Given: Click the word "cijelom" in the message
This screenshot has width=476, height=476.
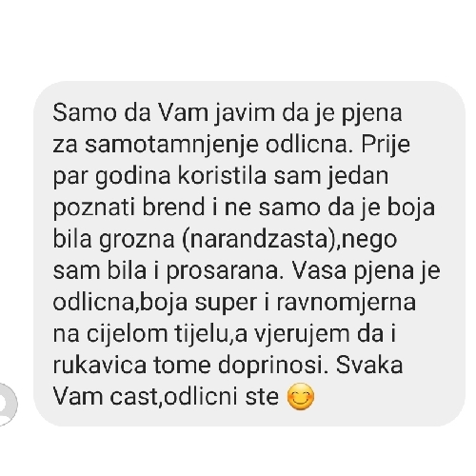Looking at the screenshot, I should point(127,334).
